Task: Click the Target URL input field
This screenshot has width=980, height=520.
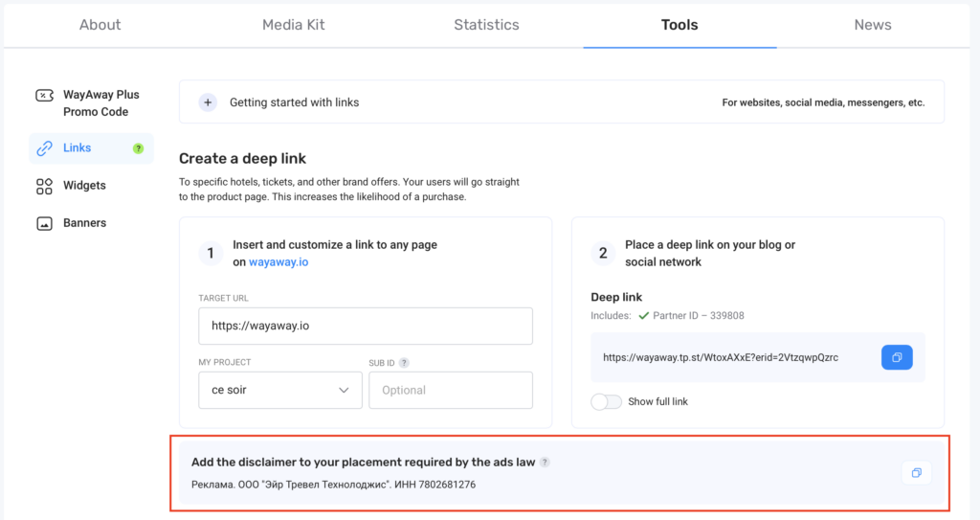Action: [x=365, y=326]
